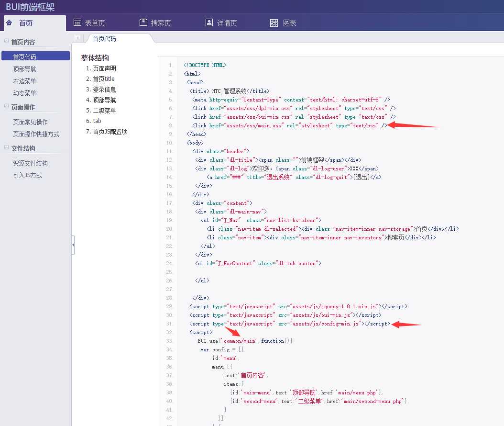Screen dimensions: 504x426
Task: Click list item 5. 二级菜单
Action: (x=101, y=111)
